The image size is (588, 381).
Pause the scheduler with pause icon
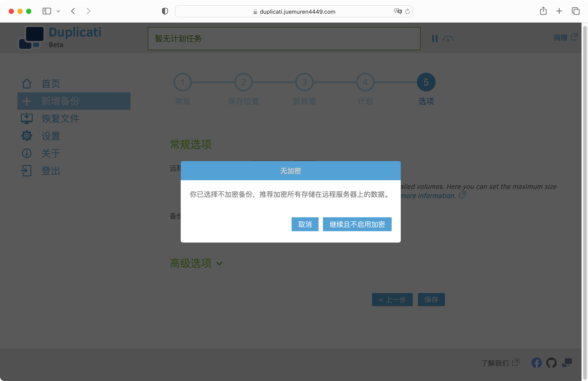pos(435,38)
